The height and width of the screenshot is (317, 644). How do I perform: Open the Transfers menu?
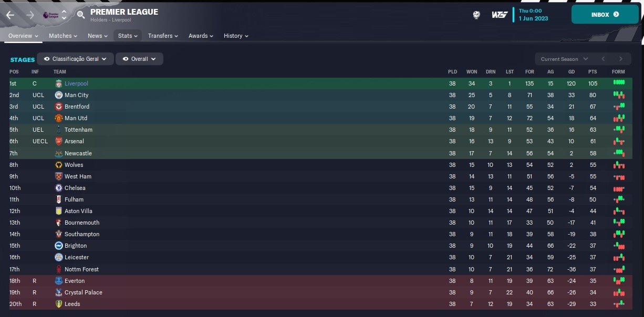163,36
